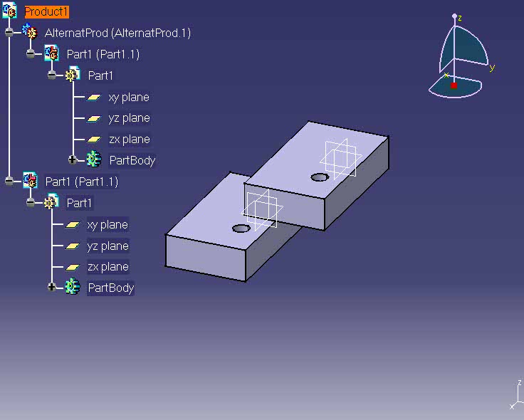Select the bottom Part1 (Part1.1) label
The image size is (524, 420).
coord(82,182)
